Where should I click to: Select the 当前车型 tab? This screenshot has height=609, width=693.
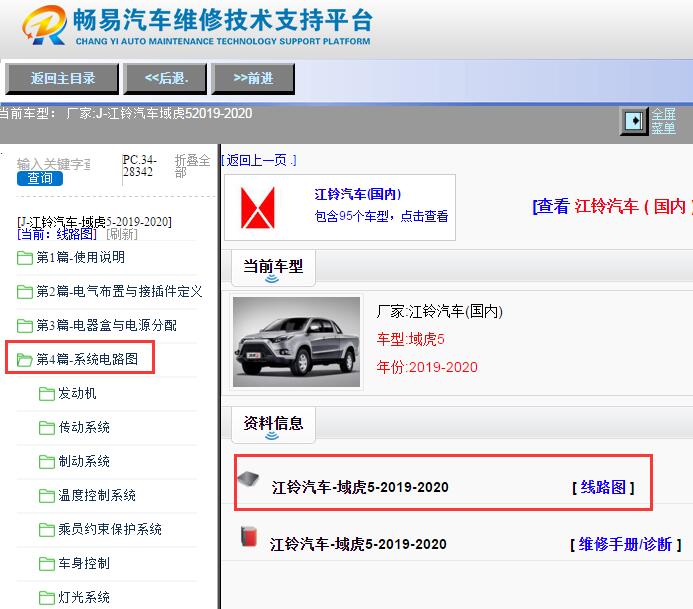pyautogui.click(x=273, y=267)
